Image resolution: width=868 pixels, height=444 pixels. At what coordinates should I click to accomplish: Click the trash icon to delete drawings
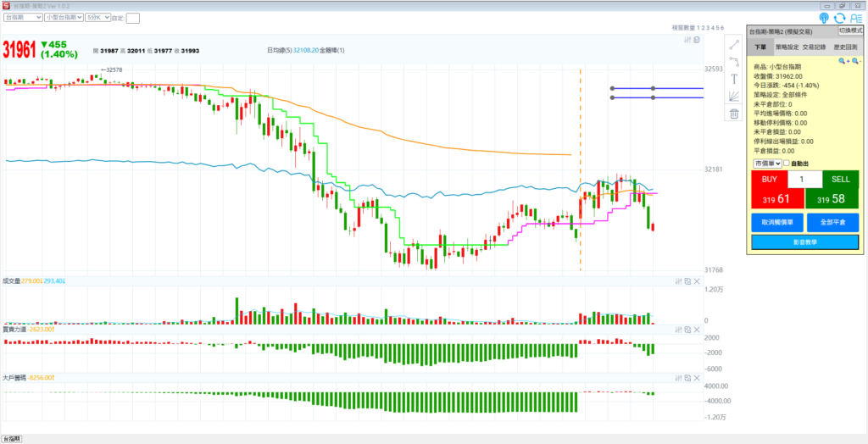(x=733, y=114)
